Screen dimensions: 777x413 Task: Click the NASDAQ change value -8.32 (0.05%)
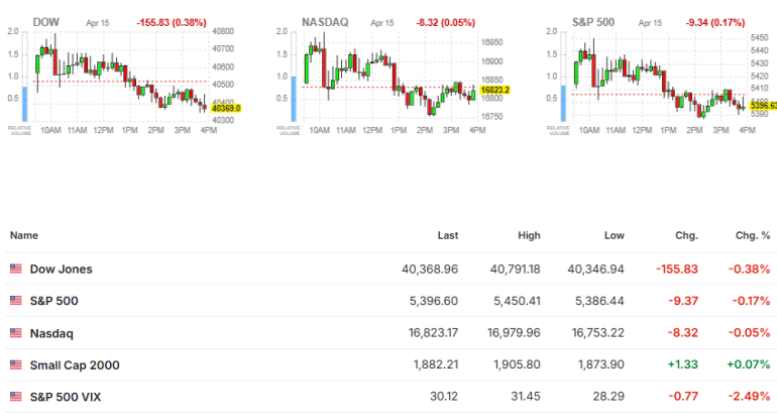tap(445, 23)
